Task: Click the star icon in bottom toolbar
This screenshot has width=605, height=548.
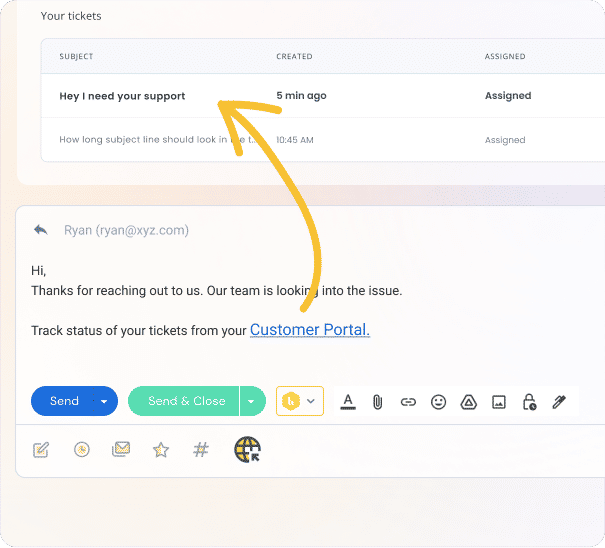Action: pos(161,450)
